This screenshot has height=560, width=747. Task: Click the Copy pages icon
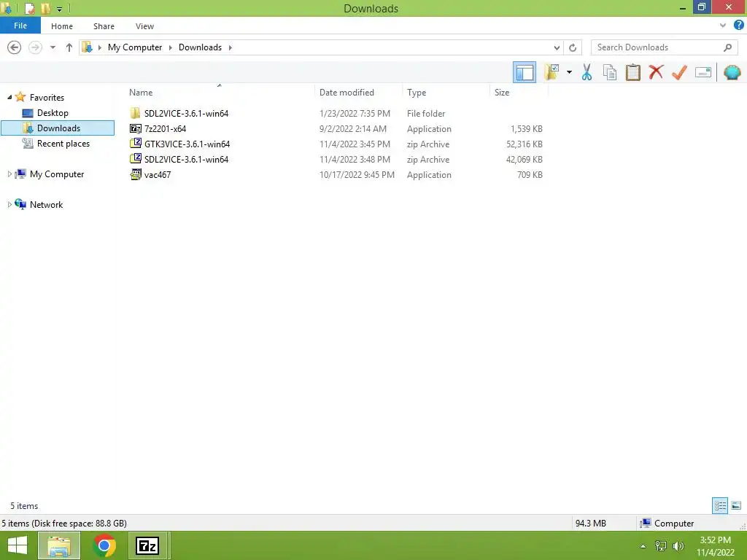(610, 72)
